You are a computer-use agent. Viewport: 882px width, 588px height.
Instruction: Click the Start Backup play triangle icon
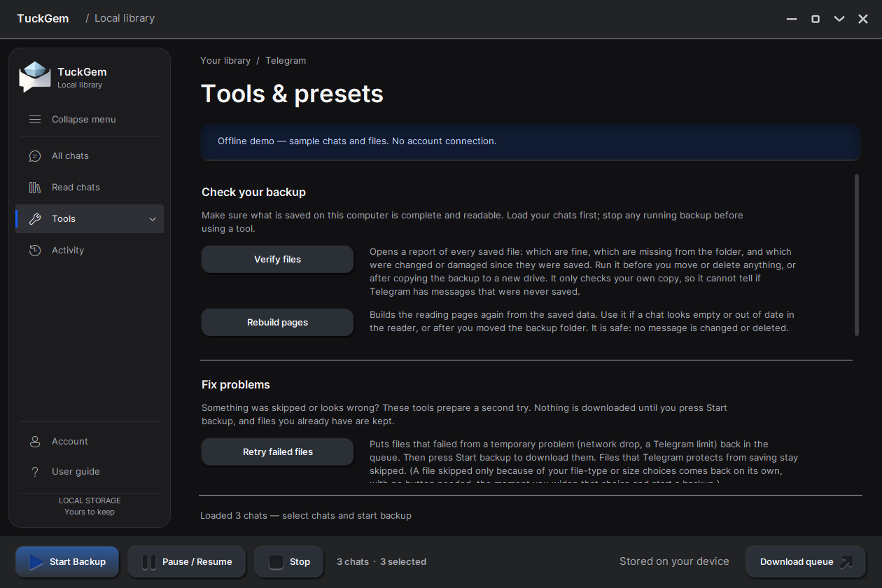pos(36,562)
